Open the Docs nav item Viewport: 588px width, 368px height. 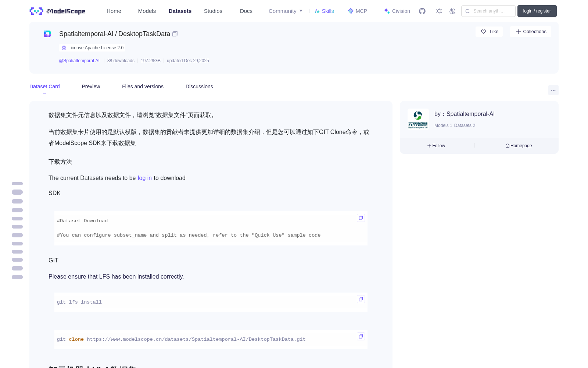(246, 11)
